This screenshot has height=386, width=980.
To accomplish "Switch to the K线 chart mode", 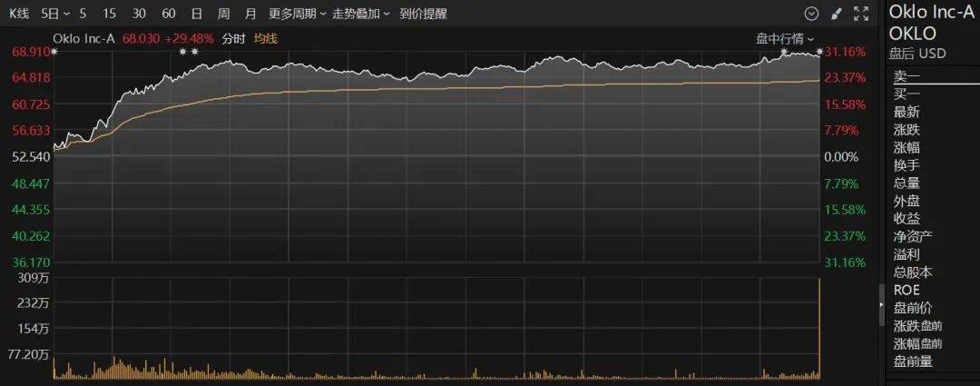I will (x=19, y=14).
